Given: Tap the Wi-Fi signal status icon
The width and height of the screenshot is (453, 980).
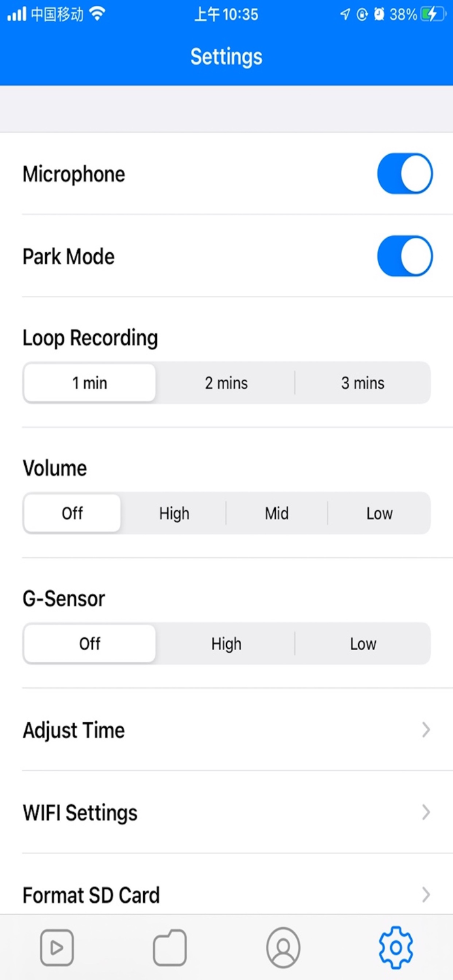Looking at the screenshot, I should point(97,14).
